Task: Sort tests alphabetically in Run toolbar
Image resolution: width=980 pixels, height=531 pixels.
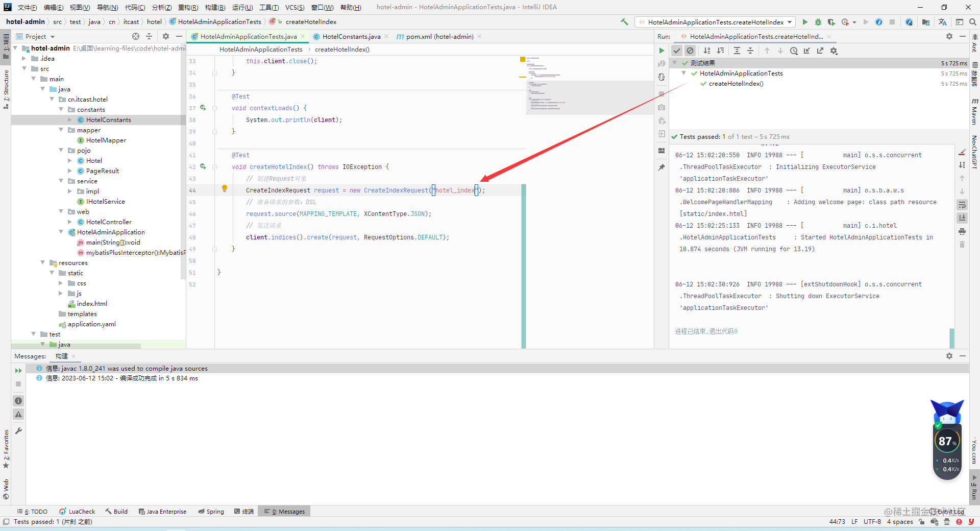Action: [707, 51]
